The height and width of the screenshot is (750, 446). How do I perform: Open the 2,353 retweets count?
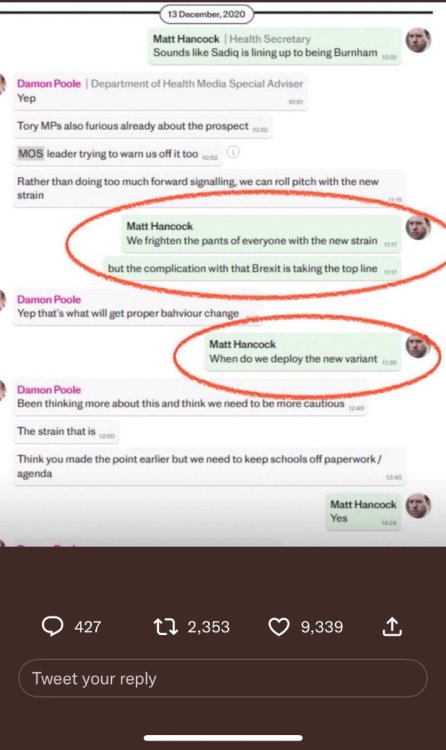tap(209, 627)
